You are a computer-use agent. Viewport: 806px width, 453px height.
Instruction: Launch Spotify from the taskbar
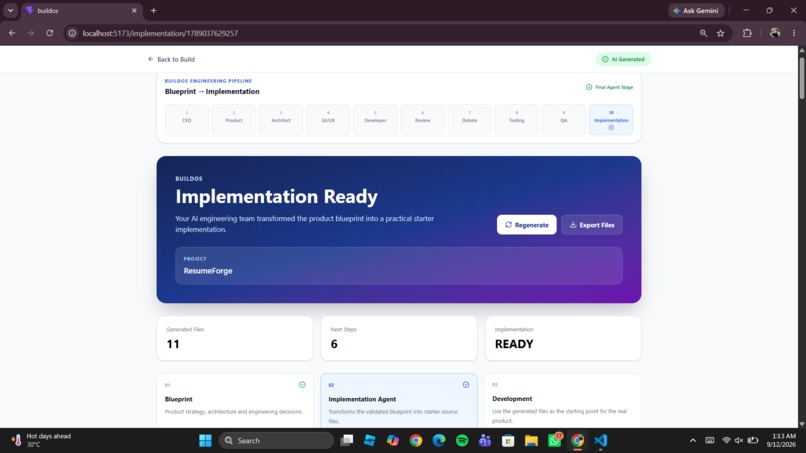click(x=462, y=441)
